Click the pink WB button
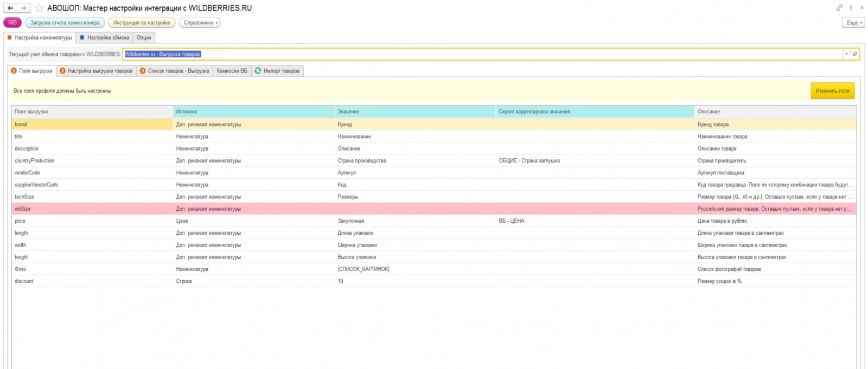The image size is (868, 369). (12, 23)
